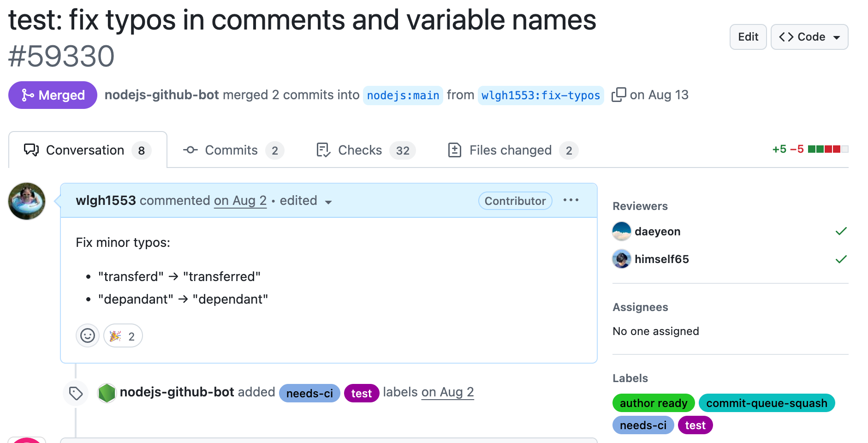Screen dimensions: 868x443
Task: Click daeyeon's reviewer avatar
Action: [x=621, y=231]
